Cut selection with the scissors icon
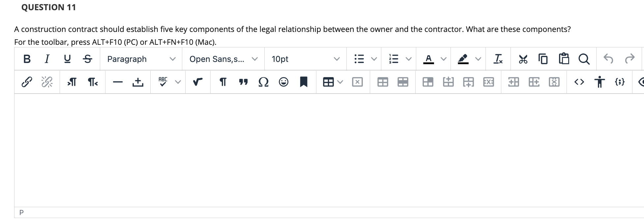This screenshot has width=644, height=220. 523,59
